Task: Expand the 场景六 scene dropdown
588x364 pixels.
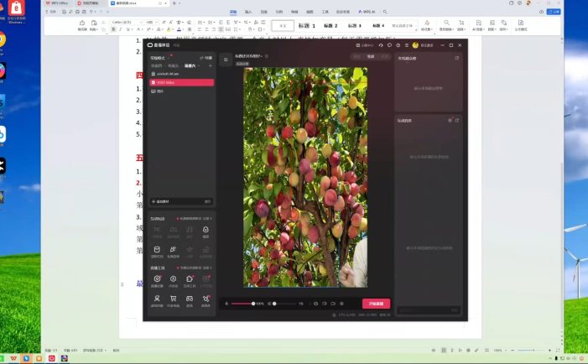Action: pyautogui.click(x=193, y=65)
